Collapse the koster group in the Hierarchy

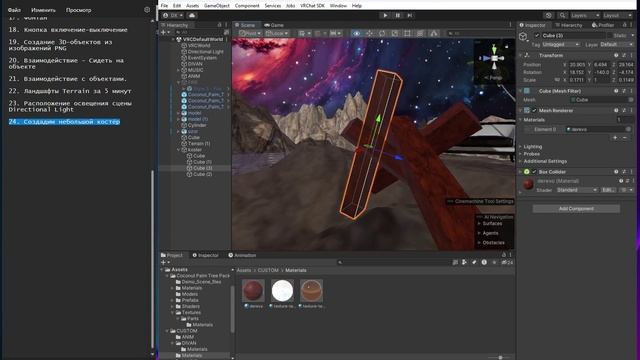click(178, 150)
